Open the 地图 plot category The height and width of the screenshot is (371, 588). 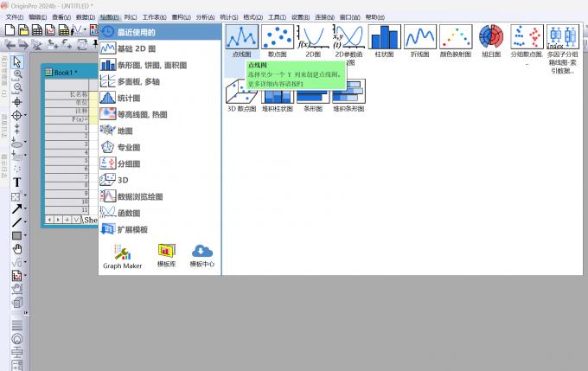tap(160, 131)
